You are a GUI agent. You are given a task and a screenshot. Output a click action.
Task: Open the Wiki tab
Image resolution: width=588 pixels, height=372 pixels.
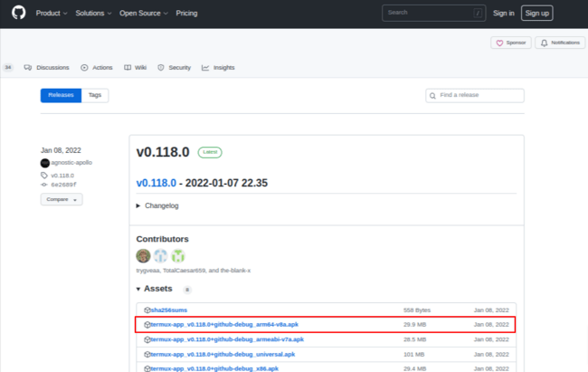coord(135,68)
